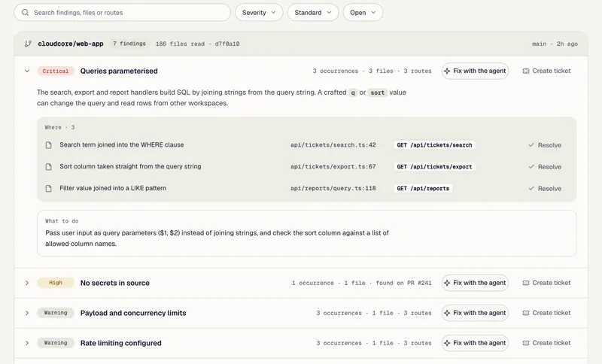Click the checkmark icon for api/reports Resolve
Viewport: 602px width, 364px height.
coord(531,188)
